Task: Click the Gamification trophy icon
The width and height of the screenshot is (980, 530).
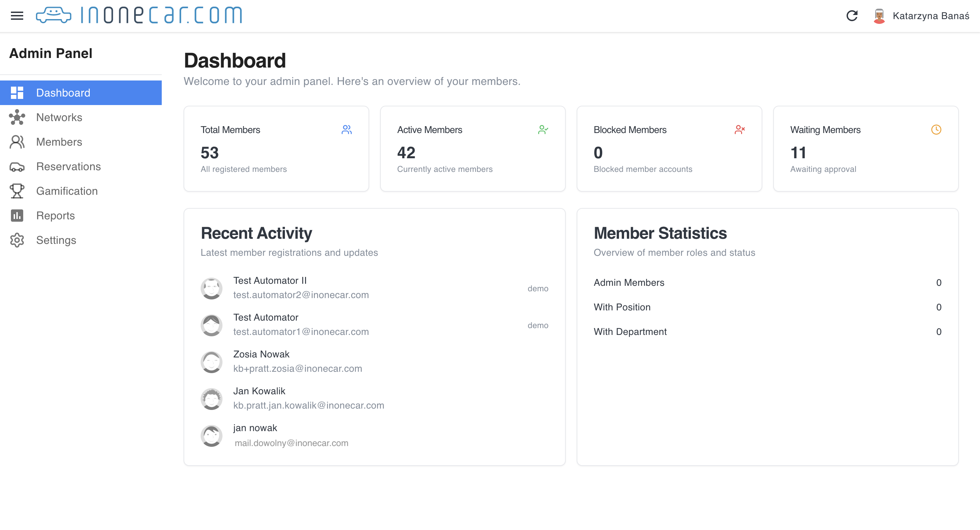Action: 17,191
